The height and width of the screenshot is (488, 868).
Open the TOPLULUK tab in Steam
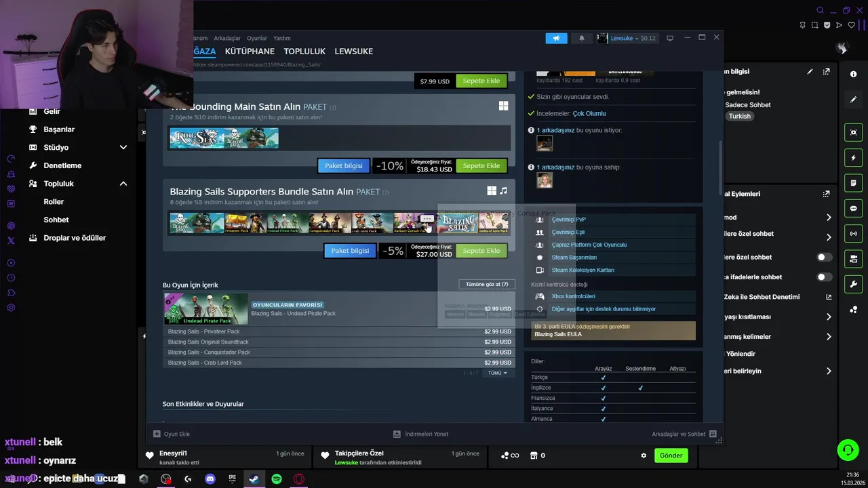tap(304, 52)
